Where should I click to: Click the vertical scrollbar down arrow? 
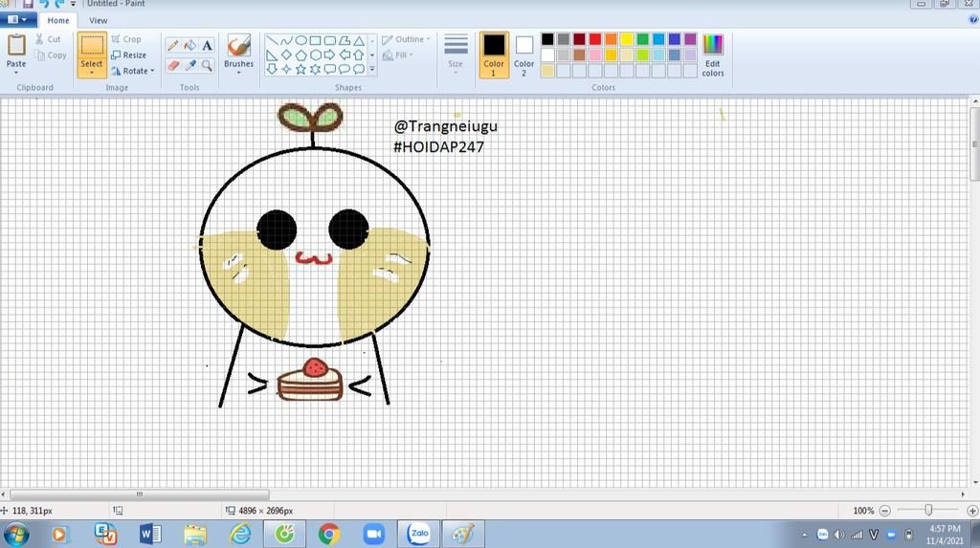point(975,483)
